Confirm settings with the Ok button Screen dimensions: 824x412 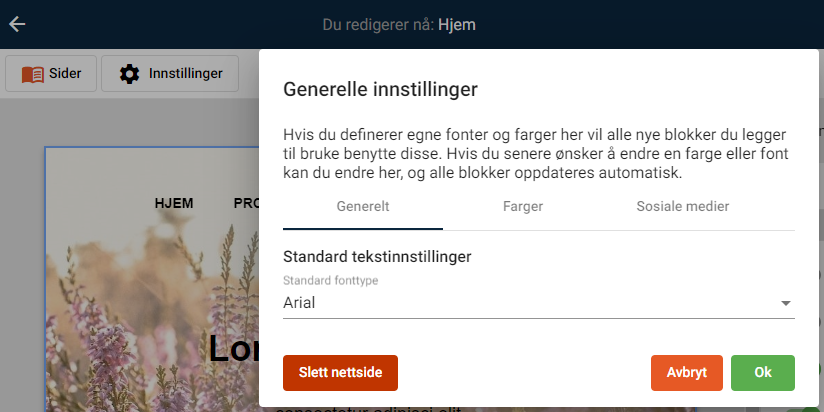point(763,372)
